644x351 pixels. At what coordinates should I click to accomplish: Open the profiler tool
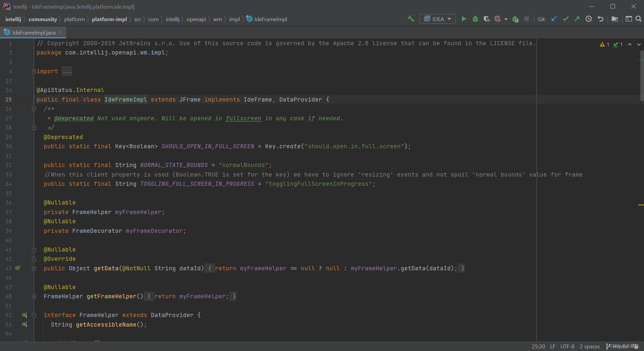coord(498,18)
